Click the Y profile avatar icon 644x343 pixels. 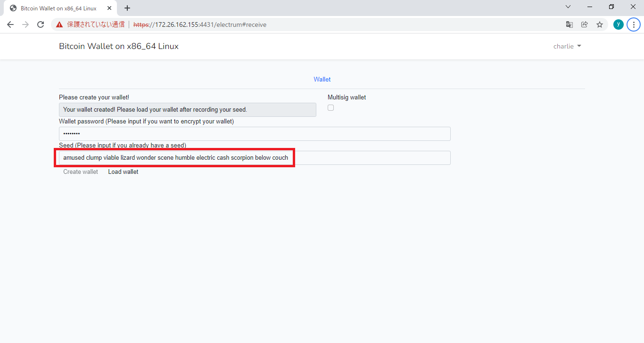tap(618, 24)
